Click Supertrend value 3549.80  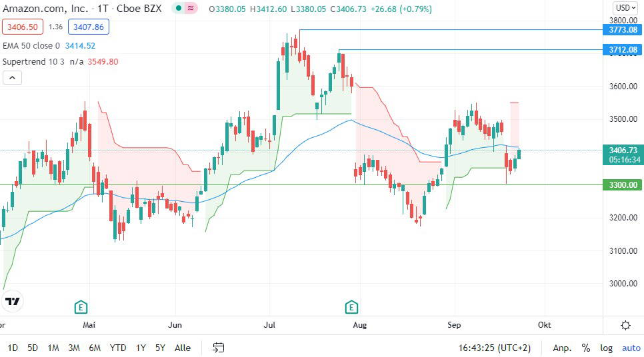click(x=103, y=61)
